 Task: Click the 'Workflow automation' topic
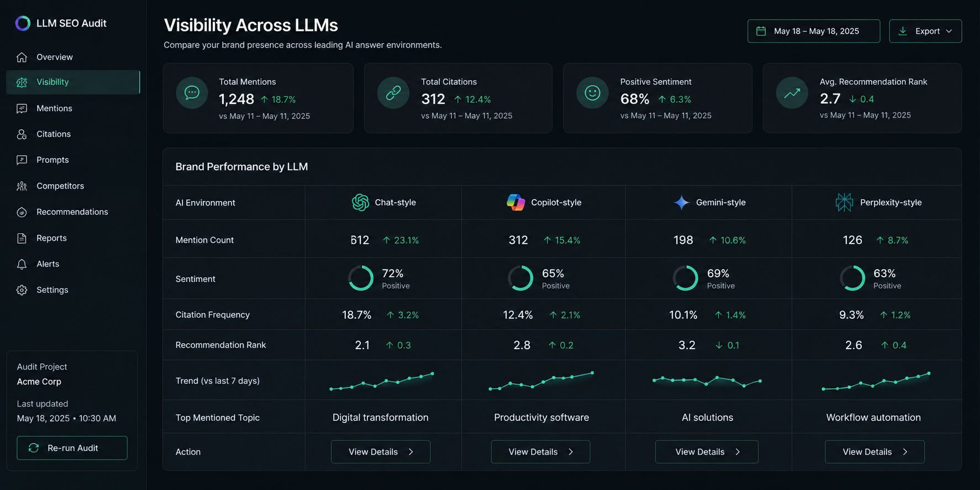(x=873, y=418)
